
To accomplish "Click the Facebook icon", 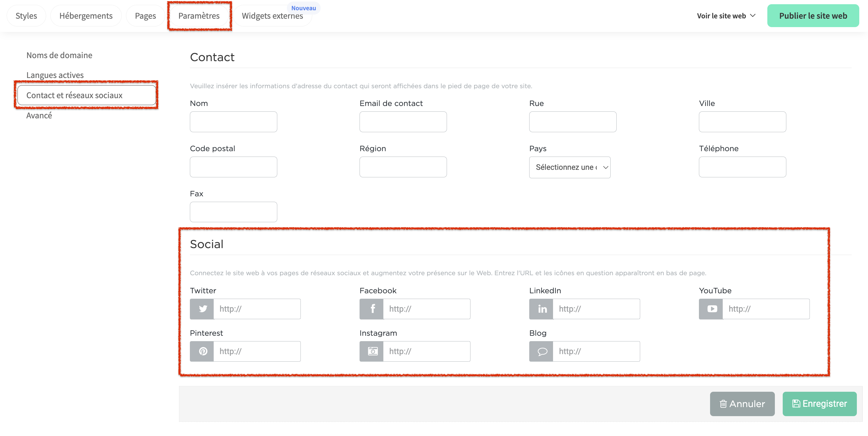I will 372,308.
